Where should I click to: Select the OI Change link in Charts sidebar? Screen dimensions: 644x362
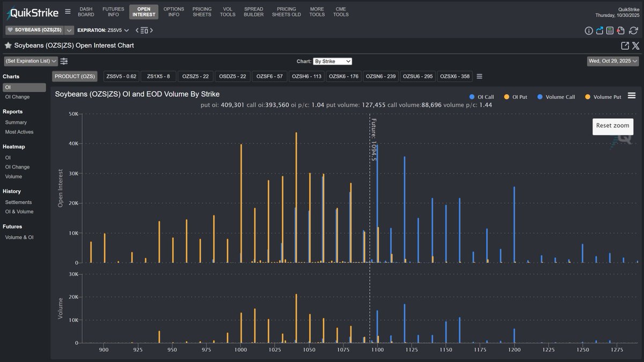(x=17, y=96)
